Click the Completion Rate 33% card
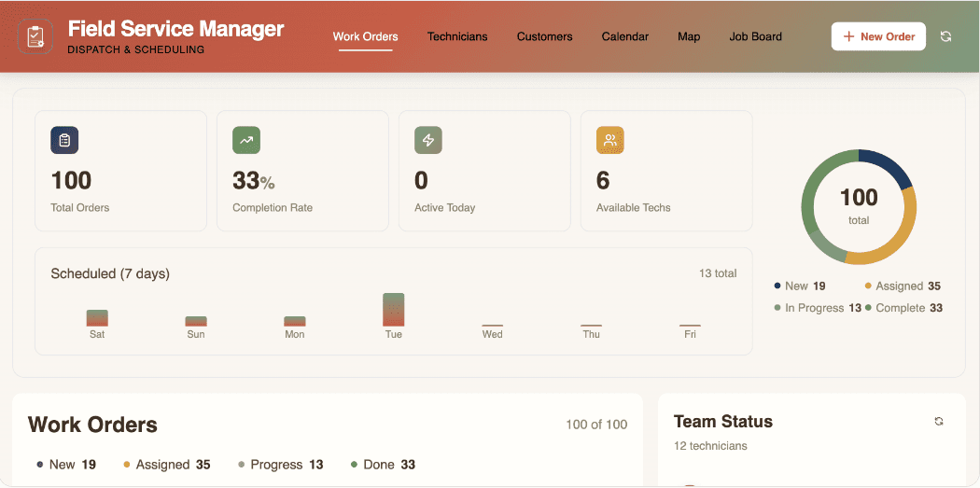The image size is (980, 488). click(302, 171)
